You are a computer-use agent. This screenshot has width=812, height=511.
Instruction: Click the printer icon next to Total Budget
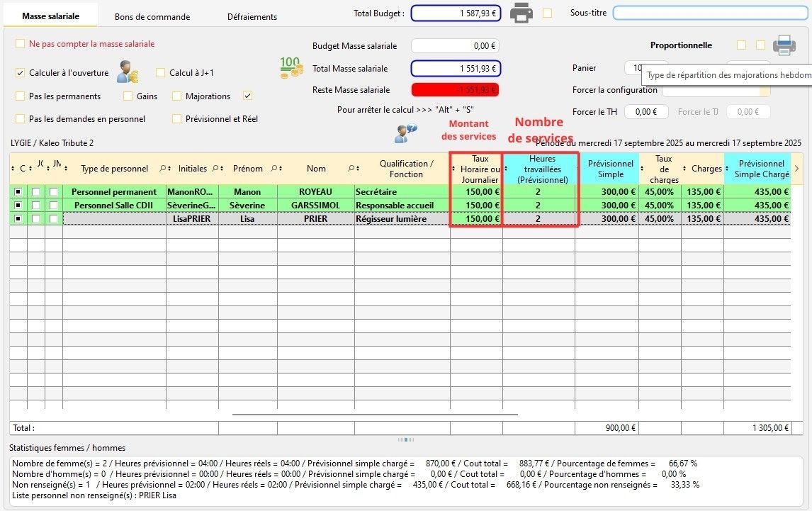click(522, 13)
